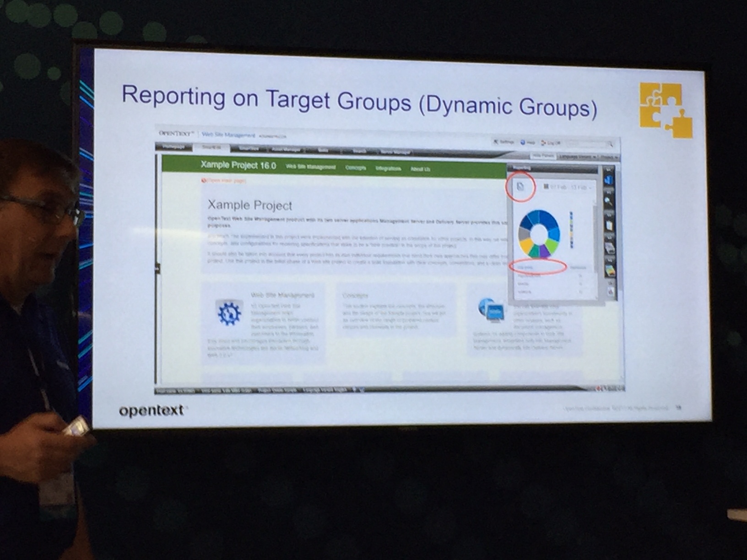Click the Open main page link
The height and width of the screenshot is (560, 747).
[x=224, y=181]
